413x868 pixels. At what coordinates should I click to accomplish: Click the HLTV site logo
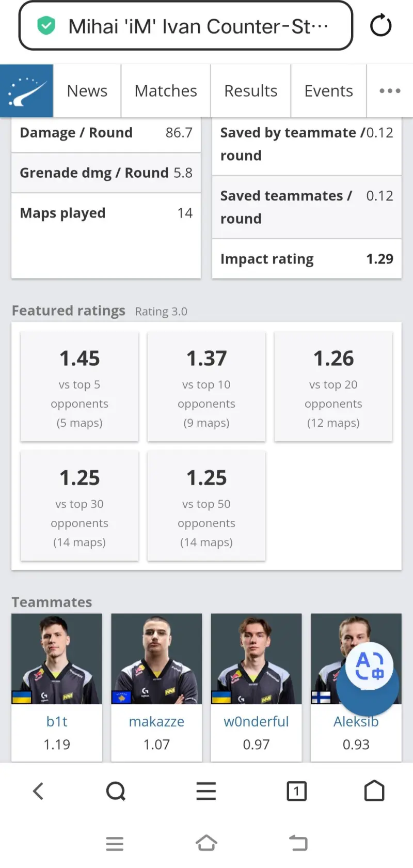(27, 91)
